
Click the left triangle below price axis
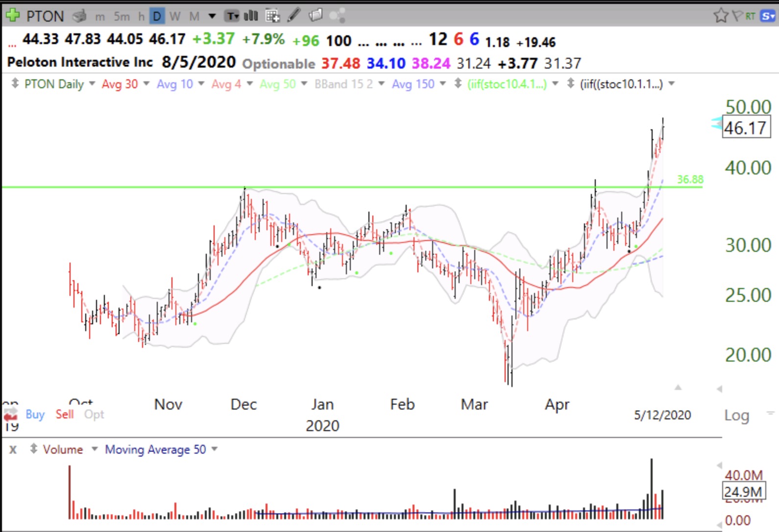click(x=719, y=389)
